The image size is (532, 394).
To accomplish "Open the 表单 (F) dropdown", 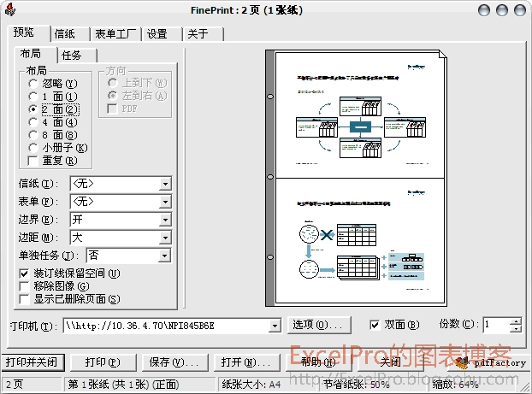I will point(165,202).
